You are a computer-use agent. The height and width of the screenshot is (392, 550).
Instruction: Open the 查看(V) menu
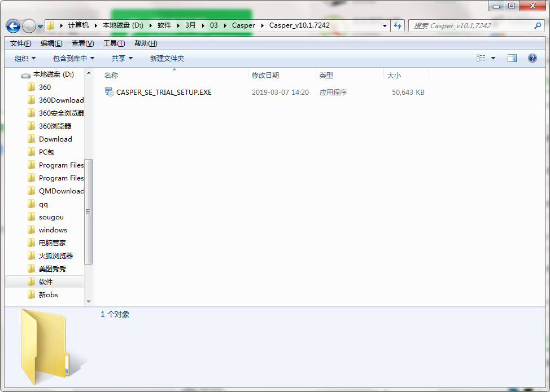pyautogui.click(x=83, y=43)
